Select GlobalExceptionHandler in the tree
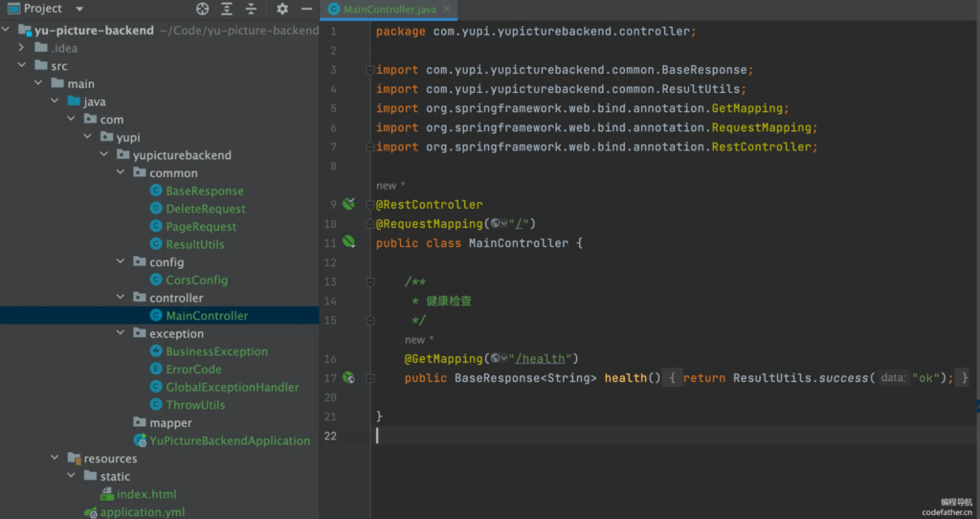Viewport: 980px width, 519px height. tap(232, 387)
